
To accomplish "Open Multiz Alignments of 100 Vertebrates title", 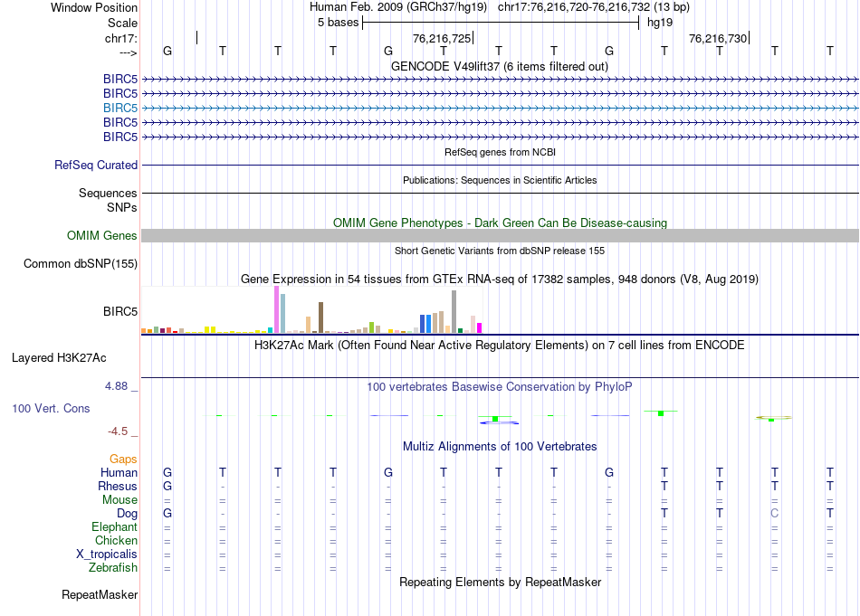I will click(x=500, y=447).
